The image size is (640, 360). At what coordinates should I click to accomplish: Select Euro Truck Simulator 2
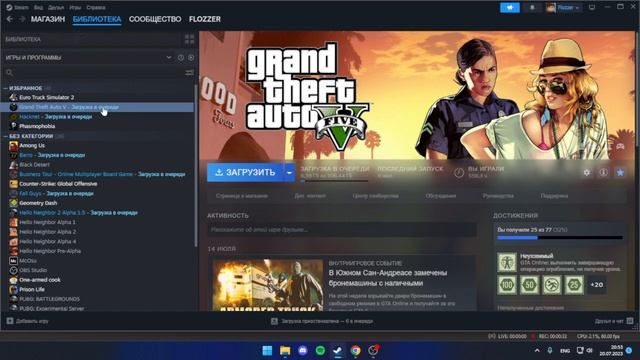[x=47, y=98]
